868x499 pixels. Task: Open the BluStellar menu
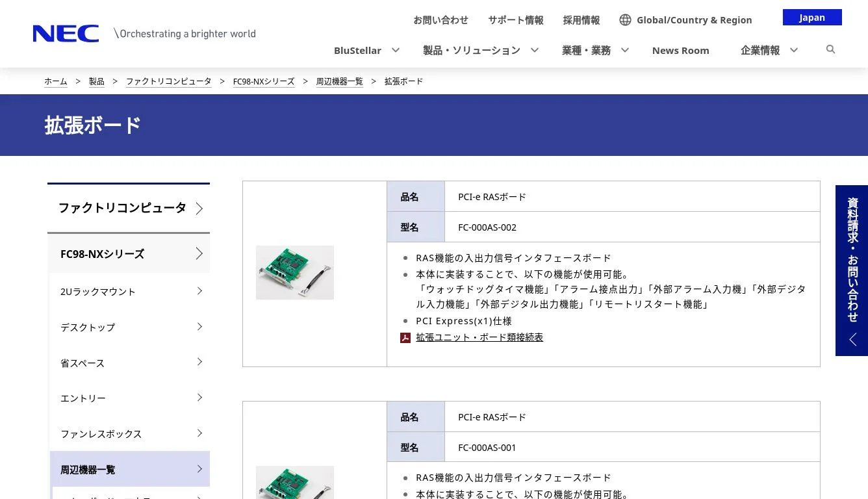click(x=357, y=50)
